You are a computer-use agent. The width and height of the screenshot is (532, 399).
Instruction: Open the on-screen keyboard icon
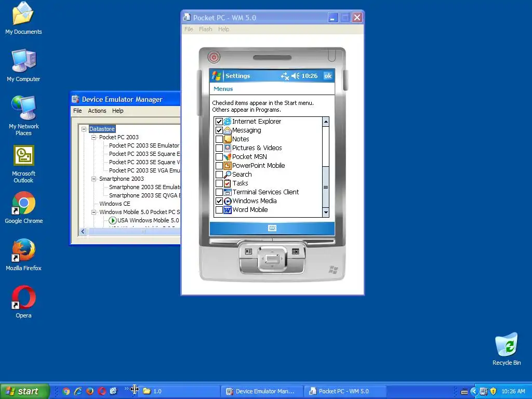272,228
